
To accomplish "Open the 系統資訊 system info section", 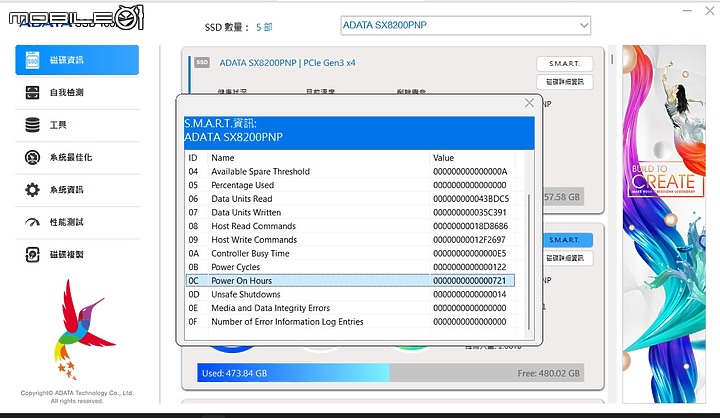I will pyautogui.click(x=77, y=190).
